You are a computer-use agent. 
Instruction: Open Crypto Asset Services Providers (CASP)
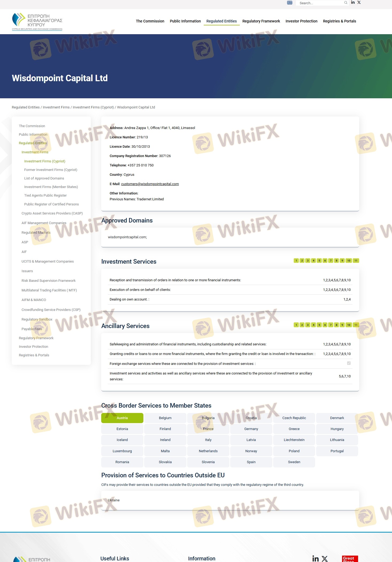click(52, 213)
